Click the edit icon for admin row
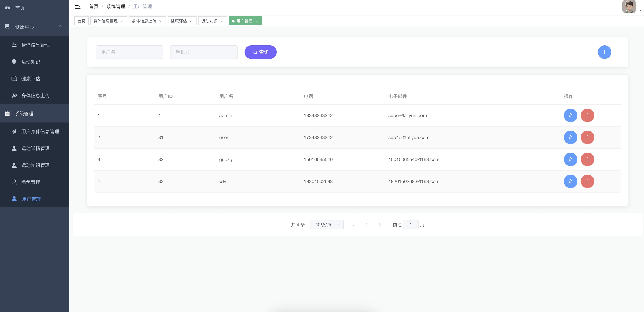The width and height of the screenshot is (644, 312). (x=570, y=115)
